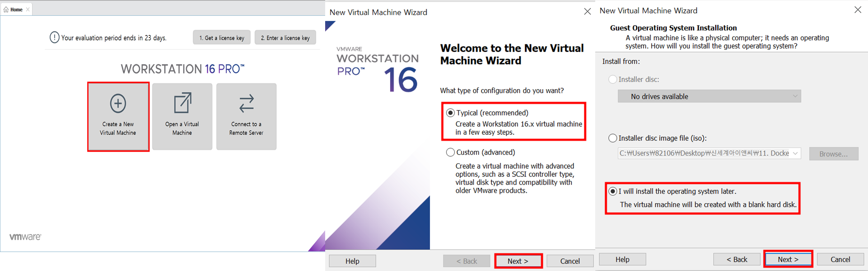This screenshot has height=271, width=868.
Task: Click Help in Welcome wizard window
Action: 352,261
